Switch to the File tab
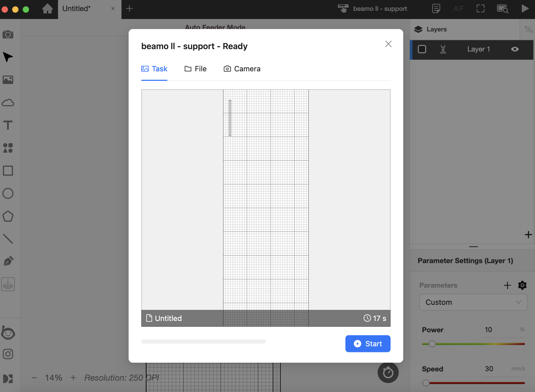This screenshot has width=535, height=392. (x=195, y=69)
